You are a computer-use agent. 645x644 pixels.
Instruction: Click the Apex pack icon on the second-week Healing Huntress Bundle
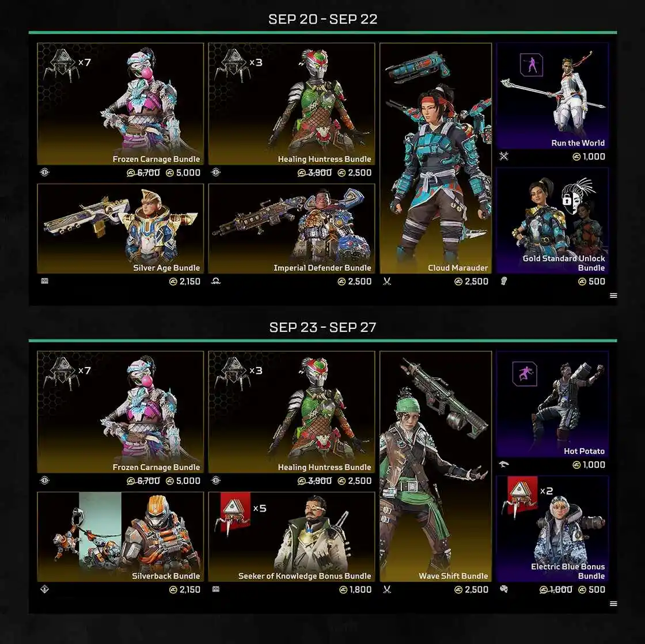tap(233, 373)
